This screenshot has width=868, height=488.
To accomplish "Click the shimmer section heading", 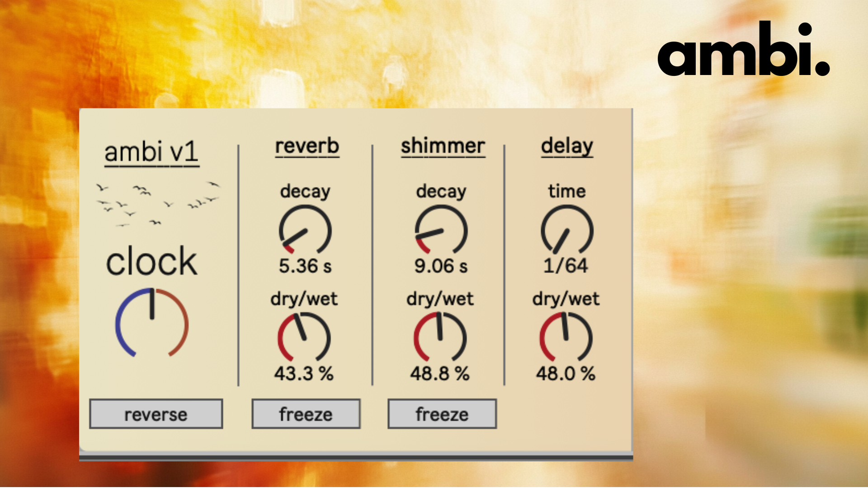I will pyautogui.click(x=443, y=146).
